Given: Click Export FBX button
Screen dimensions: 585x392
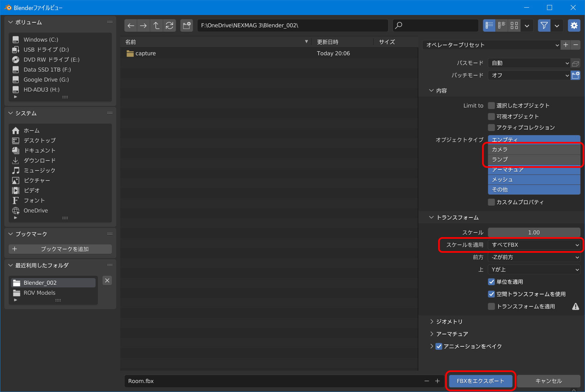Looking at the screenshot, I should 480,381.
